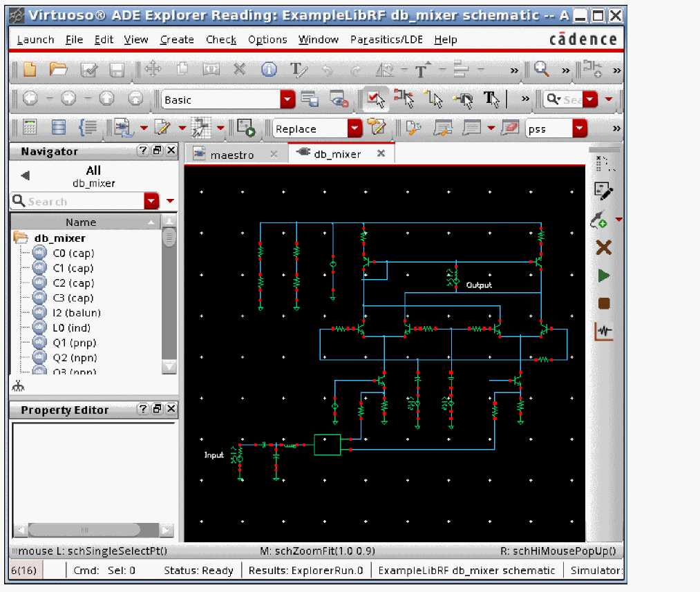Open the Parasitics/LDE menu
700x592 pixels.
388,39
